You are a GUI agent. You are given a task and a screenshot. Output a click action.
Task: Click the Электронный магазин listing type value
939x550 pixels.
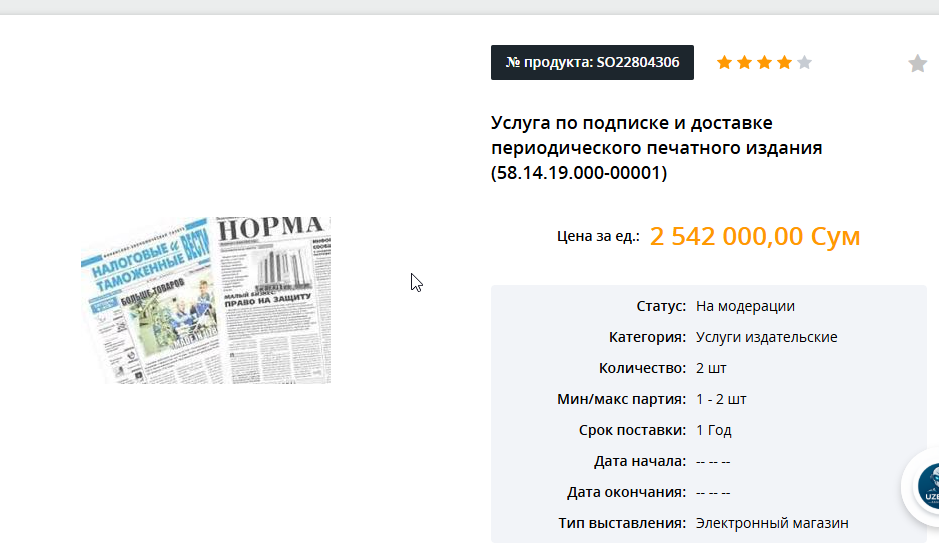[772, 523]
